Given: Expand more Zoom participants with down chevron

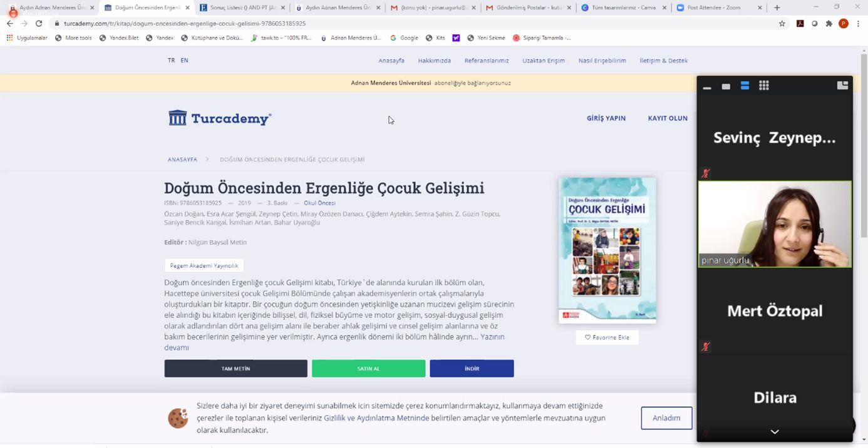Looking at the screenshot, I should click(775, 432).
